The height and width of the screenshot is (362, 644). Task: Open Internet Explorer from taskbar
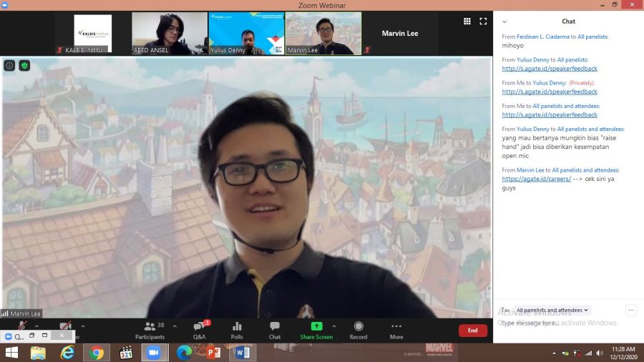pyautogui.click(x=67, y=353)
